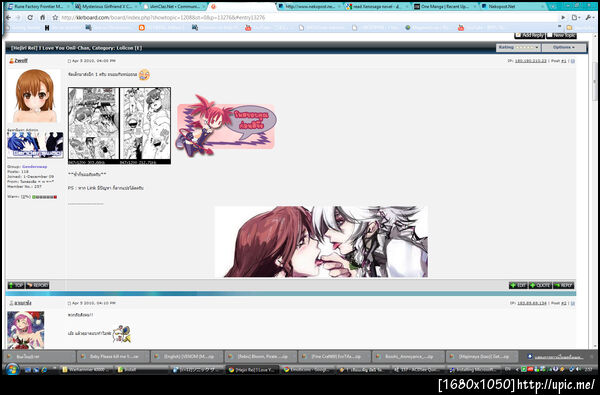The width and height of the screenshot is (600, 395).
Task: Open the Genderswap group link
Action: 34,167
